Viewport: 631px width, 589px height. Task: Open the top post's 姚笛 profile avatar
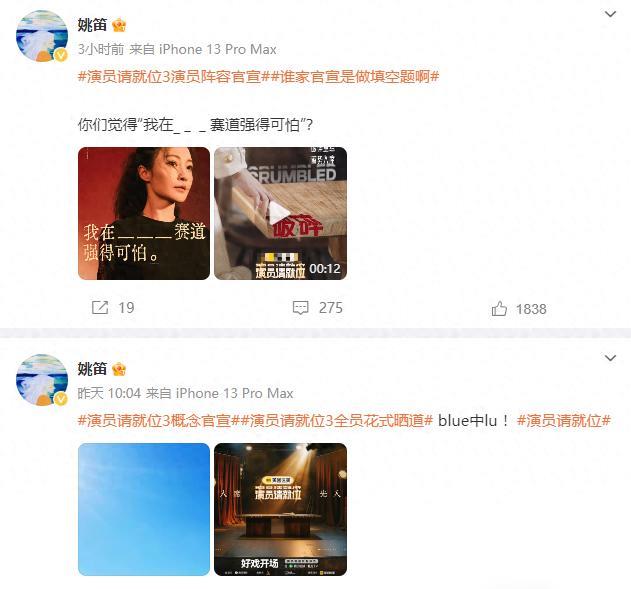pos(42,36)
